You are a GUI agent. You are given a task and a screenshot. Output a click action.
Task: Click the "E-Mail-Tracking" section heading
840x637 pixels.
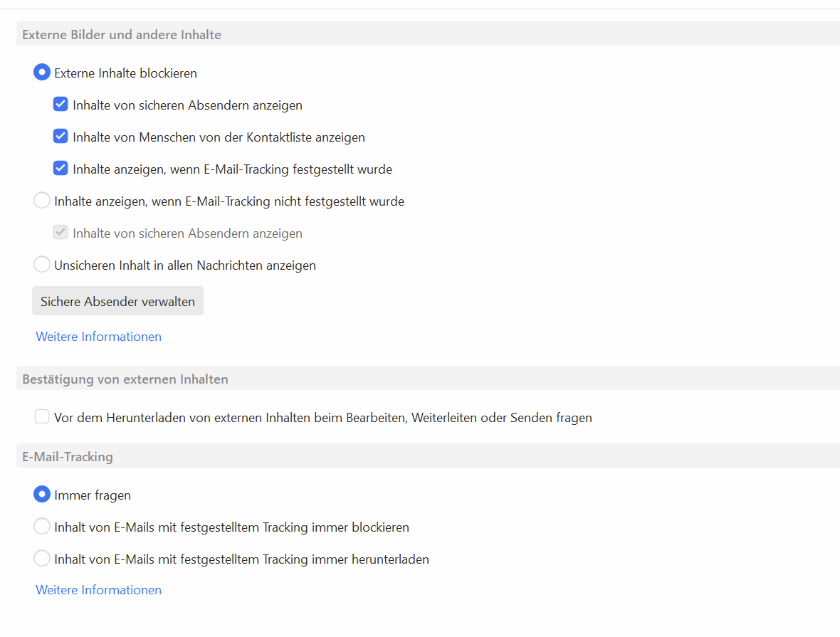tap(68, 456)
